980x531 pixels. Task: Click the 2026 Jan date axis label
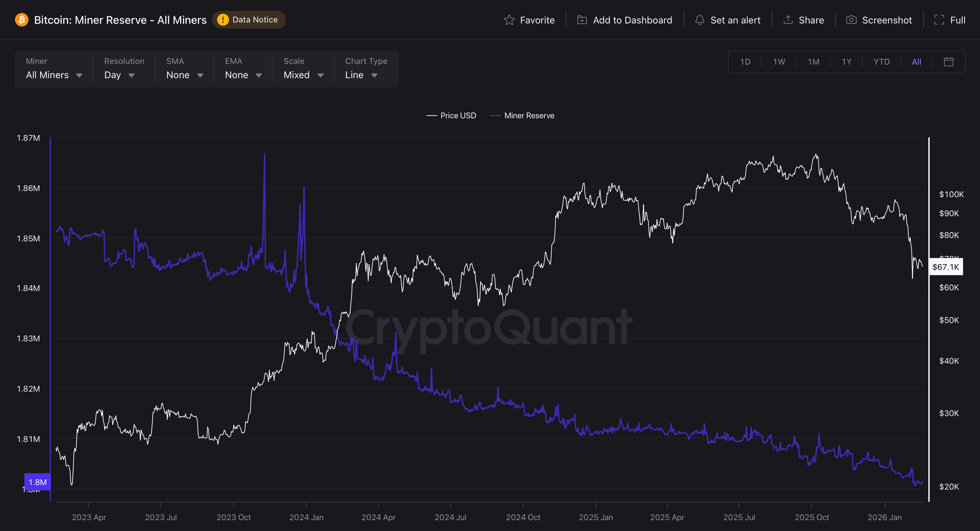click(884, 517)
